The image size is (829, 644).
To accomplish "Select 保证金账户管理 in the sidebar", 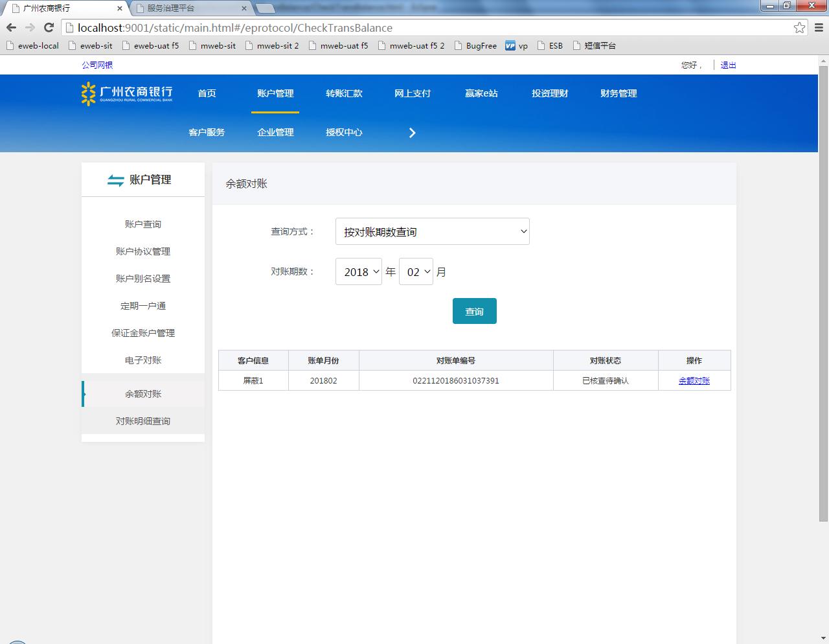I will (x=143, y=333).
